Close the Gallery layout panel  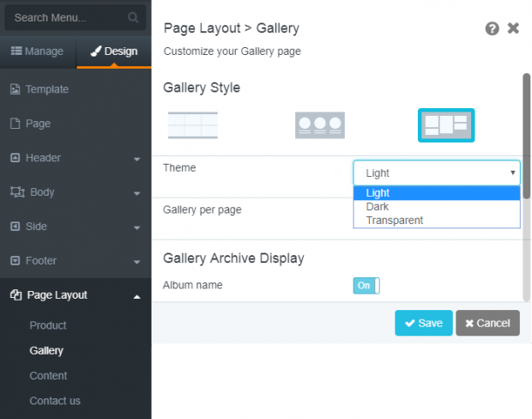point(513,28)
